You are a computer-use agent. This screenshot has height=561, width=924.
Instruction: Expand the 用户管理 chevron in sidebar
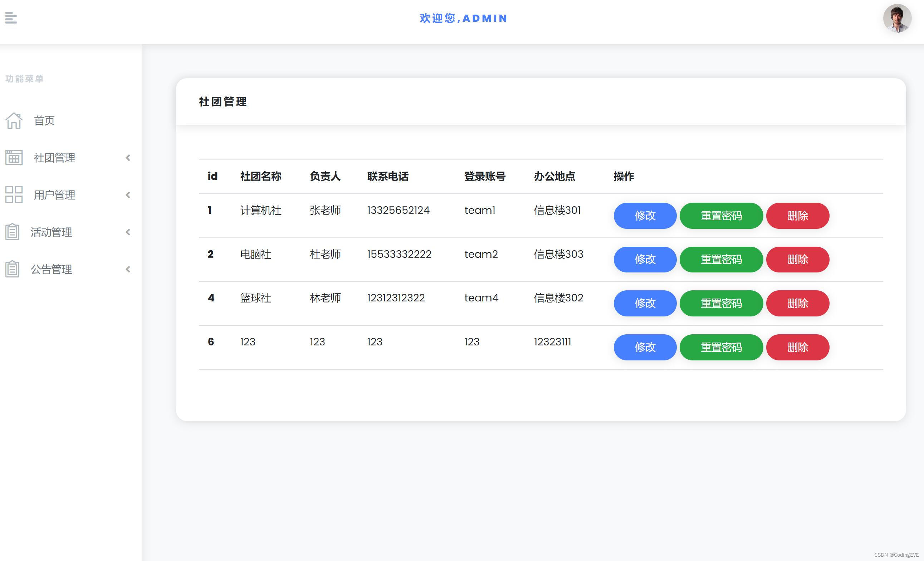128,195
